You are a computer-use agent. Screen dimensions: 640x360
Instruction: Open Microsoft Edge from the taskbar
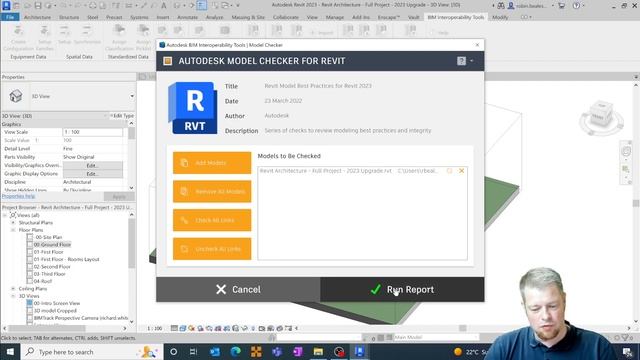(236, 352)
